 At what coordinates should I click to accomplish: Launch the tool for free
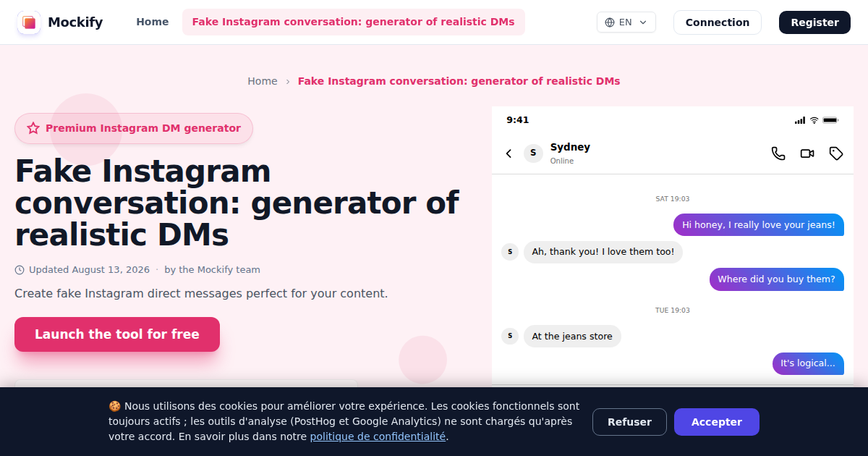click(x=117, y=334)
